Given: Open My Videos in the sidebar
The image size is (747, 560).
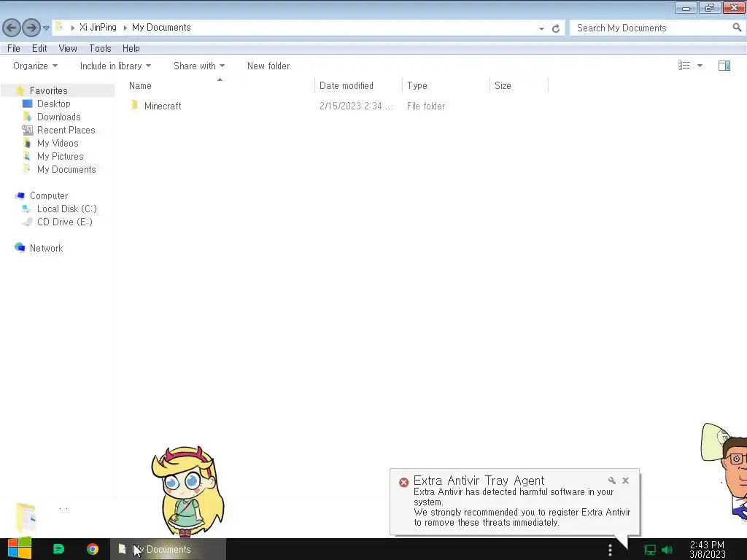Looking at the screenshot, I should [x=58, y=143].
